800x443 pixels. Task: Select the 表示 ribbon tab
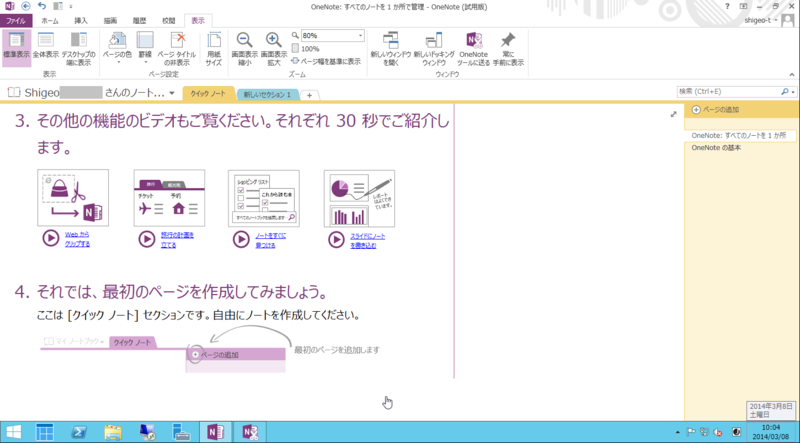[x=198, y=21]
